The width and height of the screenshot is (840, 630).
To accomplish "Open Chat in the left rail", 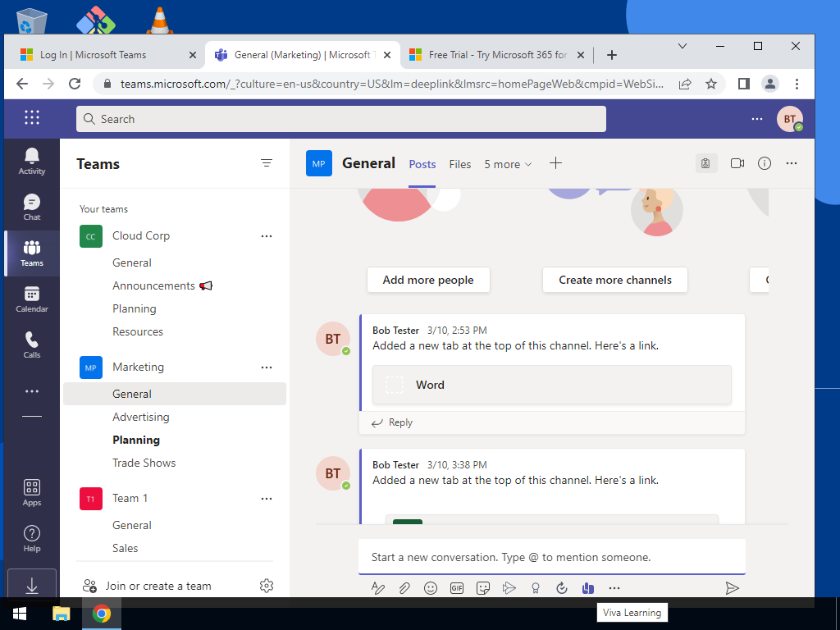I will [32, 207].
